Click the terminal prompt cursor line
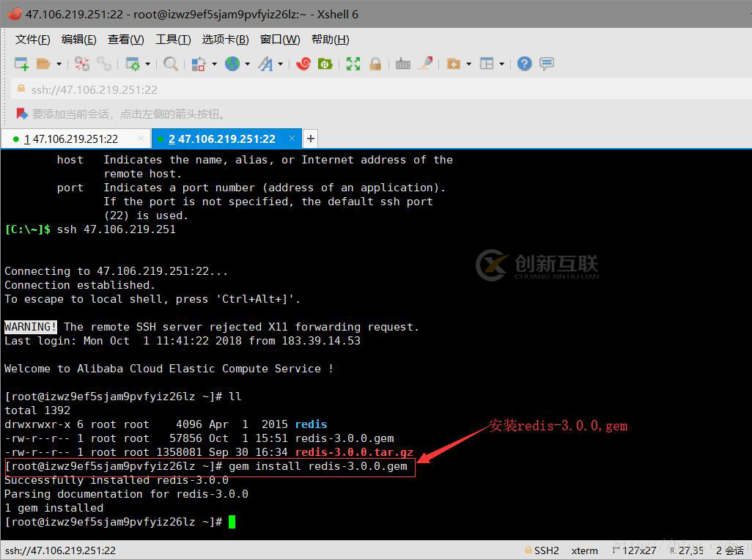Image resolution: width=752 pixels, height=560 pixels. click(x=120, y=522)
